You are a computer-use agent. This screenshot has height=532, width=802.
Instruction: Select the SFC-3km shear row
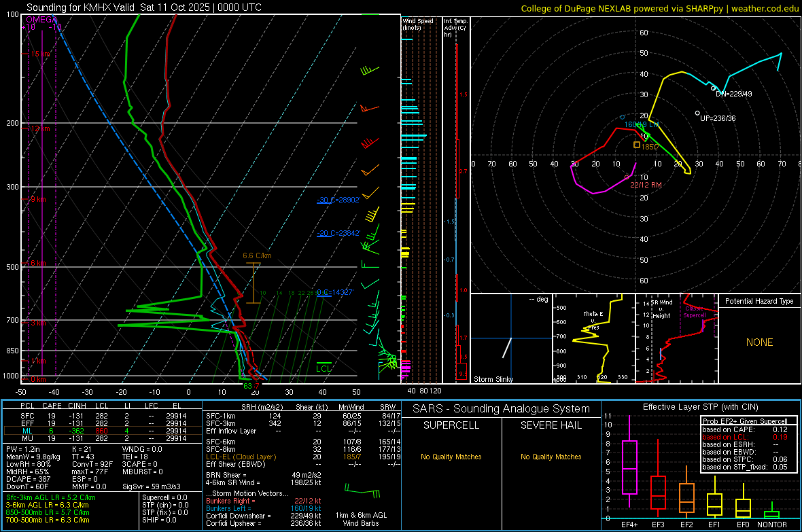click(x=303, y=423)
